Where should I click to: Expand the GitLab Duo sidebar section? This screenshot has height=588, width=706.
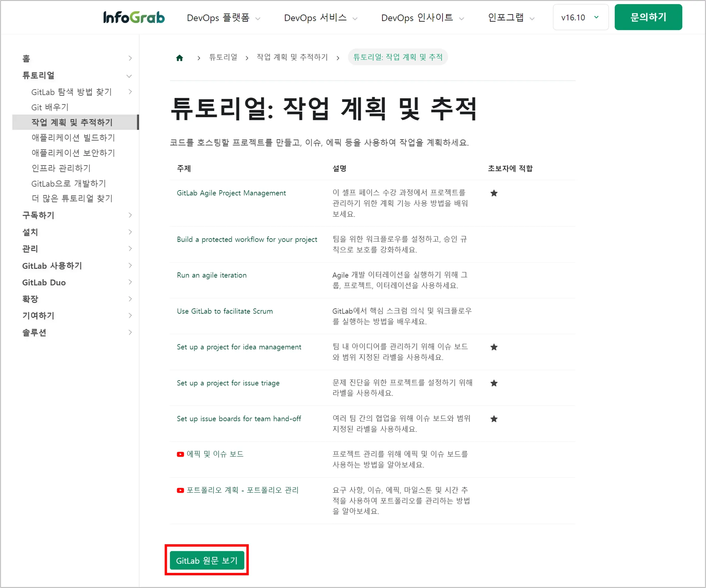click(x=130, y=282)
